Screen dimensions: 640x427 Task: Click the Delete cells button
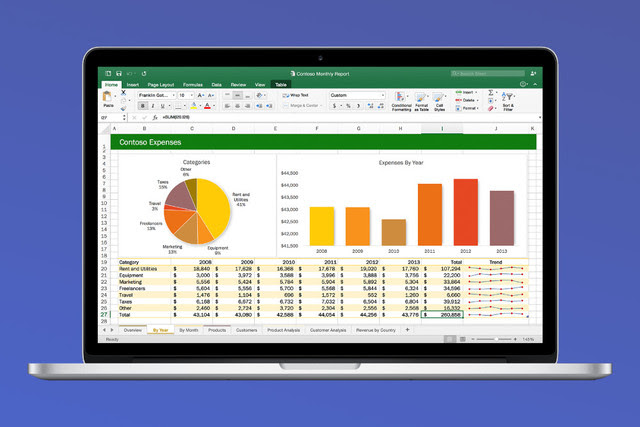pyautogui.click(x=467, y=100)
